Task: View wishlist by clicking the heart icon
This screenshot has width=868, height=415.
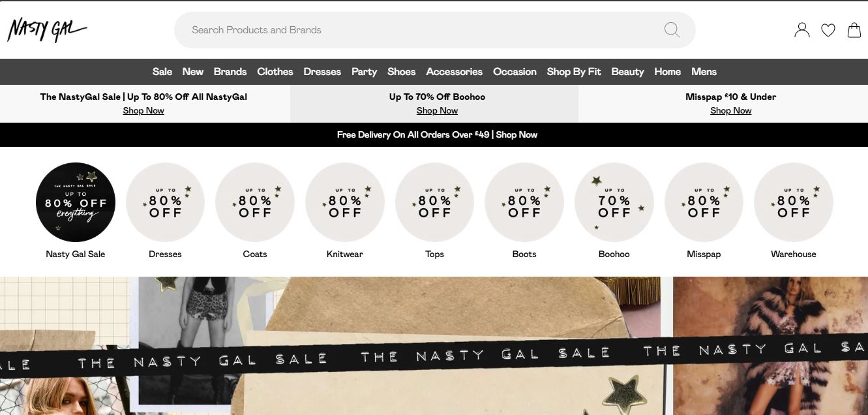Action: (828, 29)
